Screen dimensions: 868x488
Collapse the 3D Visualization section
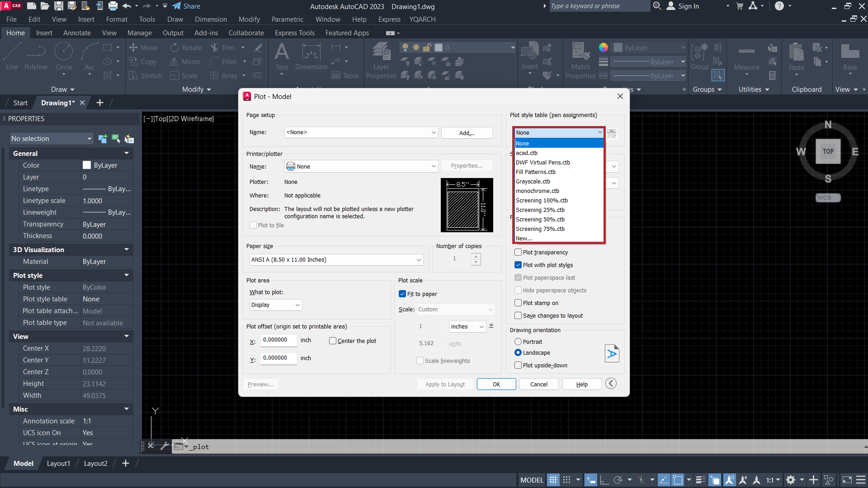[x=127, y=249]
